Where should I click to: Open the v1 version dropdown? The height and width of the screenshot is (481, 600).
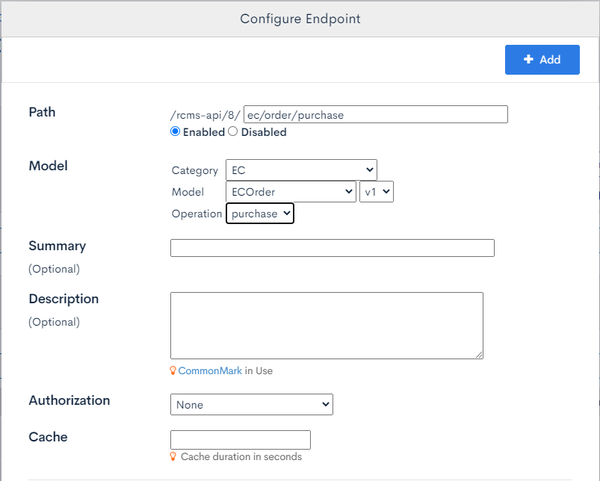pyautogui.click(x=376, y=192)
